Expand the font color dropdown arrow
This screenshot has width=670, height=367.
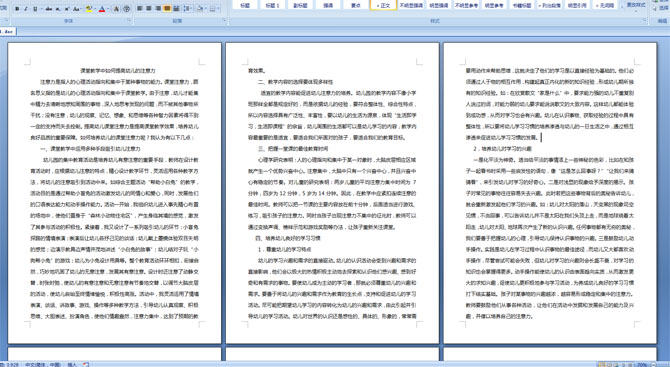[108, 9]
